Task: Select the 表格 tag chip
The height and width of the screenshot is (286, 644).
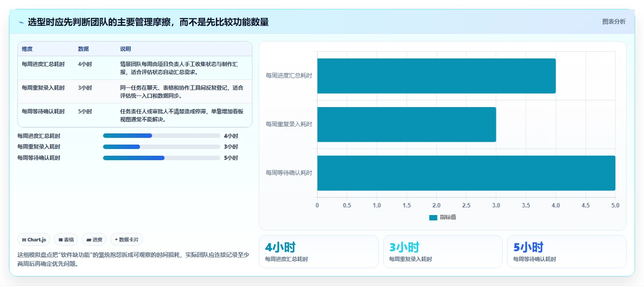Action: click(x=66, y=240)
